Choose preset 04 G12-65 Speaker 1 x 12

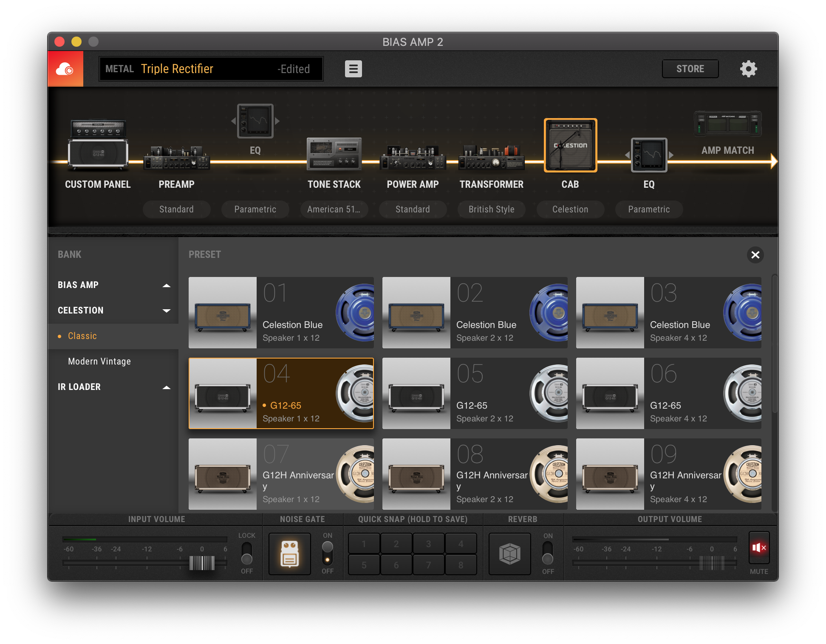click(x=281, y=393)
